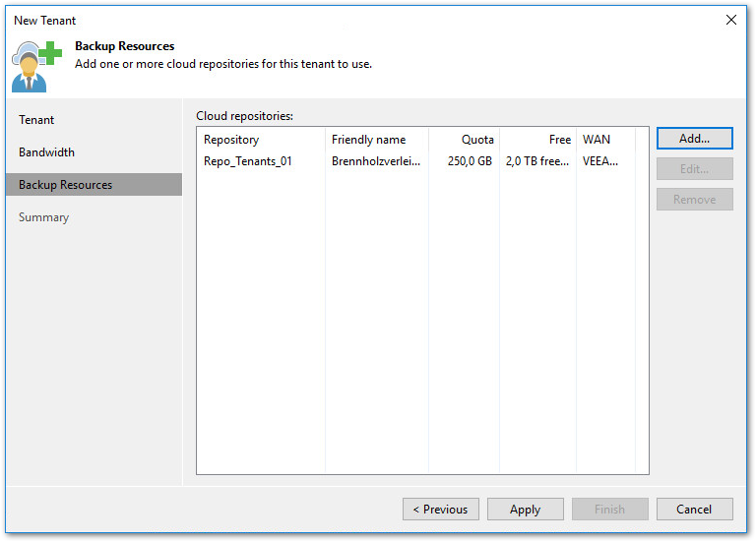756x542 pixels.
Task: Sort list by the Free column header
Action: (559, 140)
